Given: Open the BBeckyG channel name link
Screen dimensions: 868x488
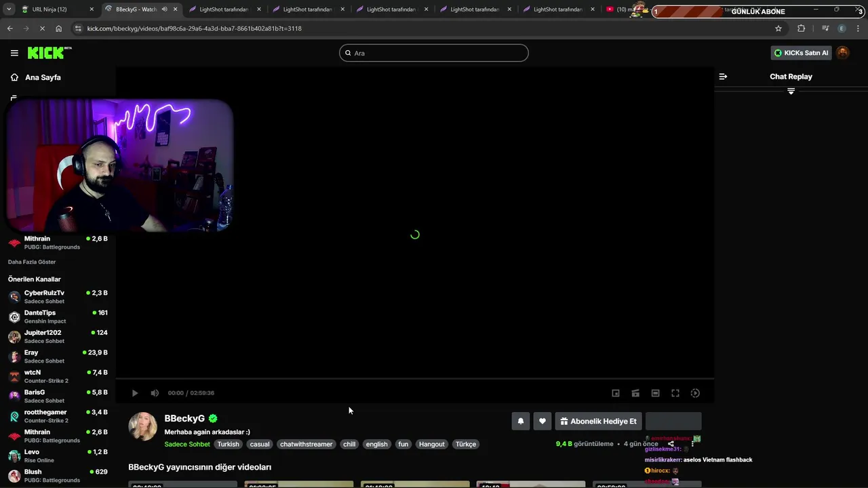Looking at the screenshot, I should 184,418.
